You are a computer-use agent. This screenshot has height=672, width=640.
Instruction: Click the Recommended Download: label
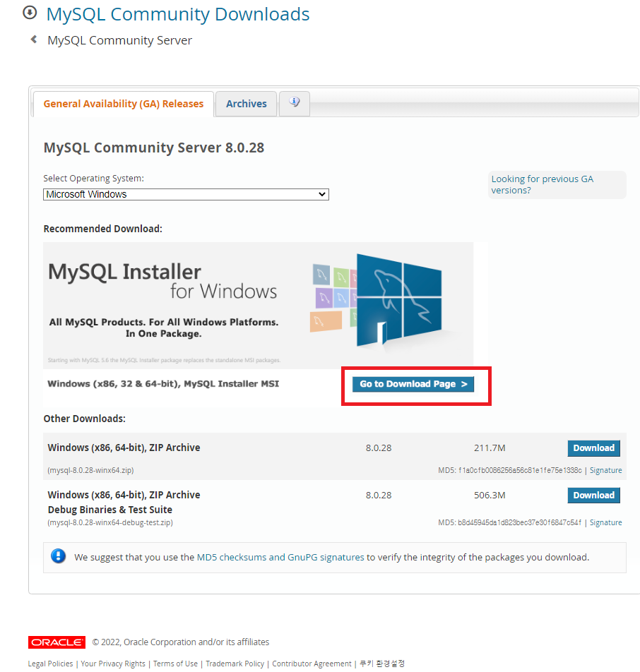103,229
